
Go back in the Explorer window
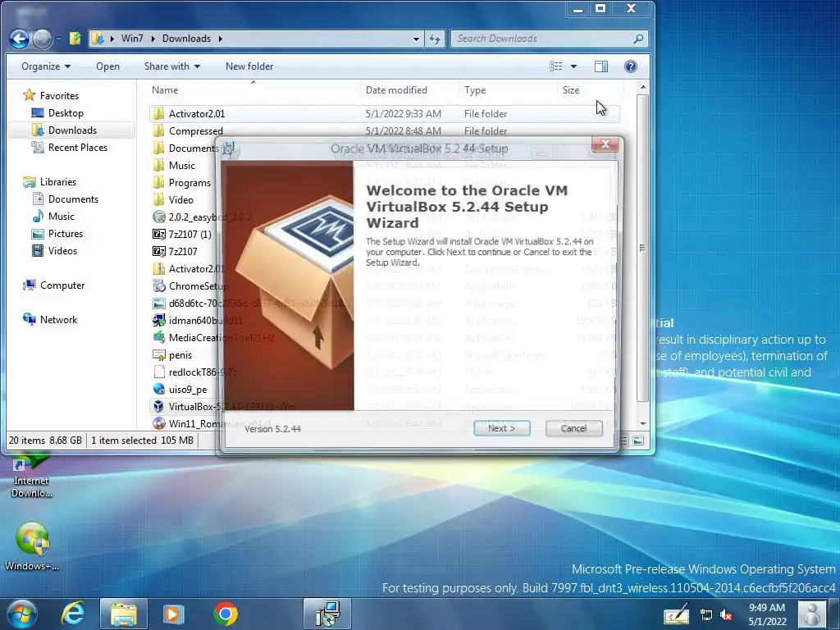tap(20, 39)
